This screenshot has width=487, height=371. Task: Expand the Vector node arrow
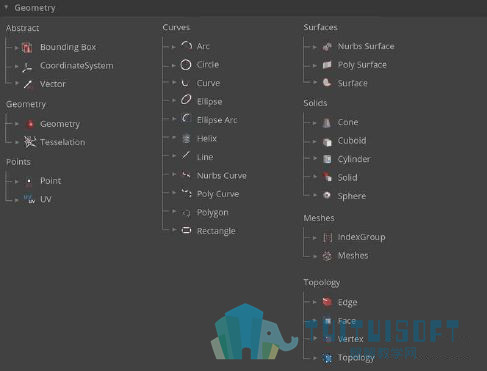click(17, 83)
